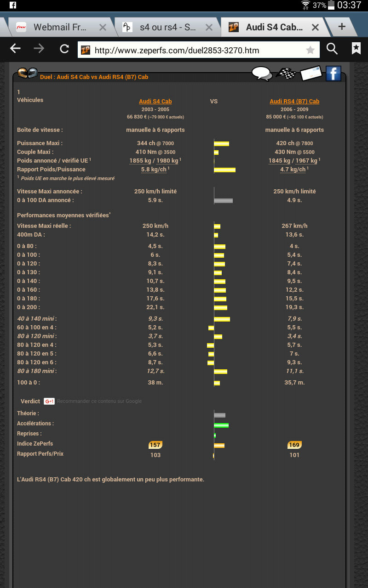Screen dimensions: 368x588
Task: Click the checkered flag duel icon
Action: point(286,73)
